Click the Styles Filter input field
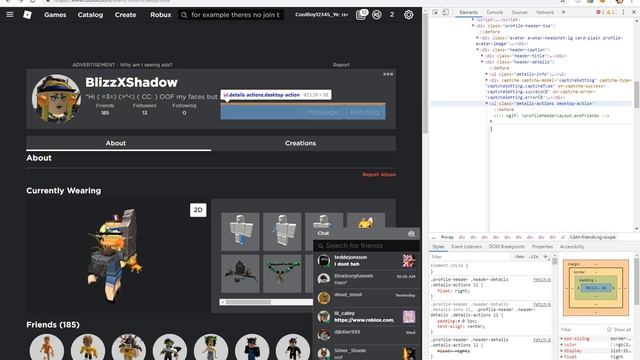 click(x=471, y=257)
